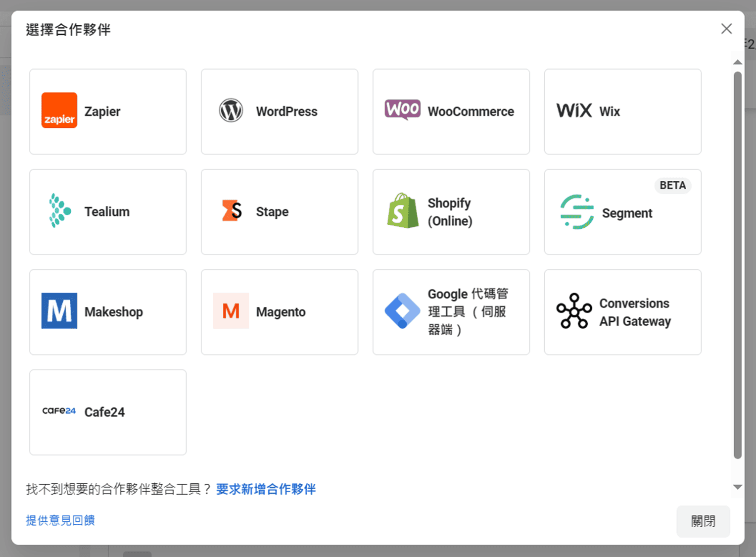Click the Tealium teal dots logo
The width and height of the screenshot is (756, 557).
(60, 210)
